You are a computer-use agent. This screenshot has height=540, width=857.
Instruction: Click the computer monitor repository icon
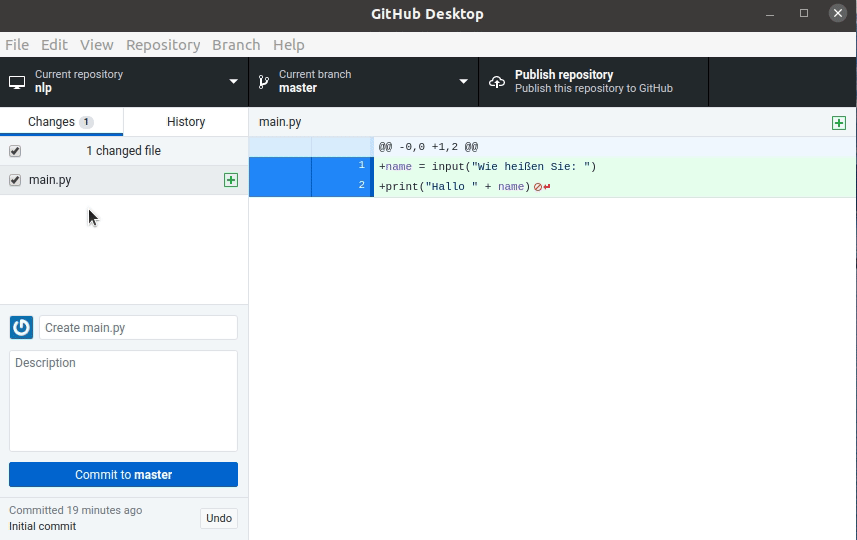[x=17, y=83]
